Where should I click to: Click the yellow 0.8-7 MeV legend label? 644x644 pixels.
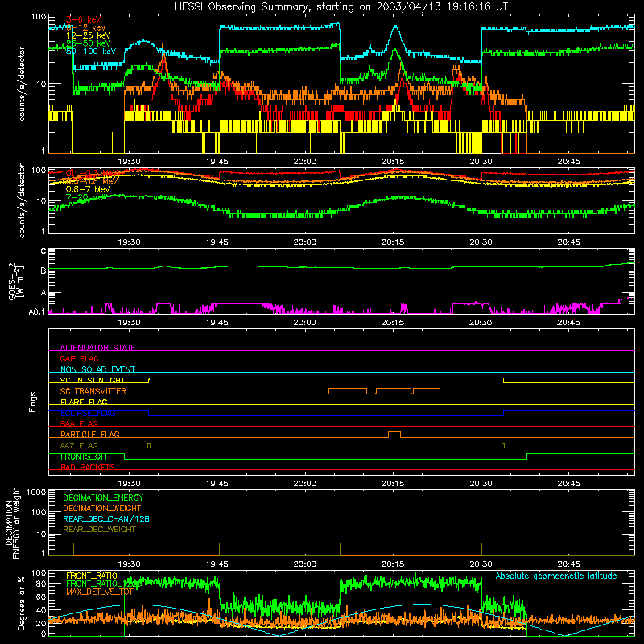tap(89, 189)
